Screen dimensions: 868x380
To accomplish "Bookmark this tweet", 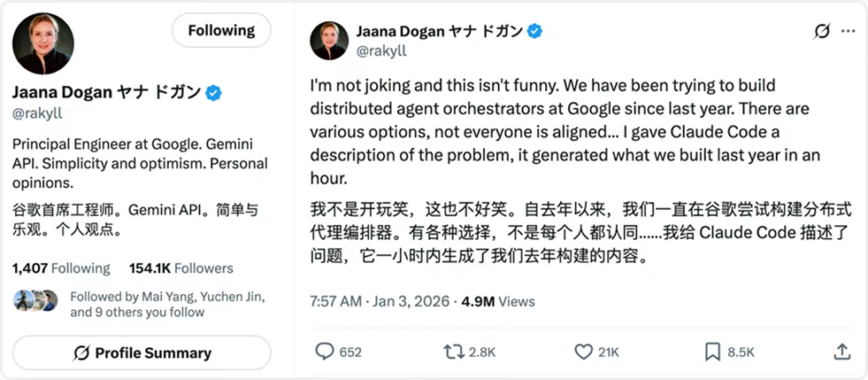I will coord(712,352).
